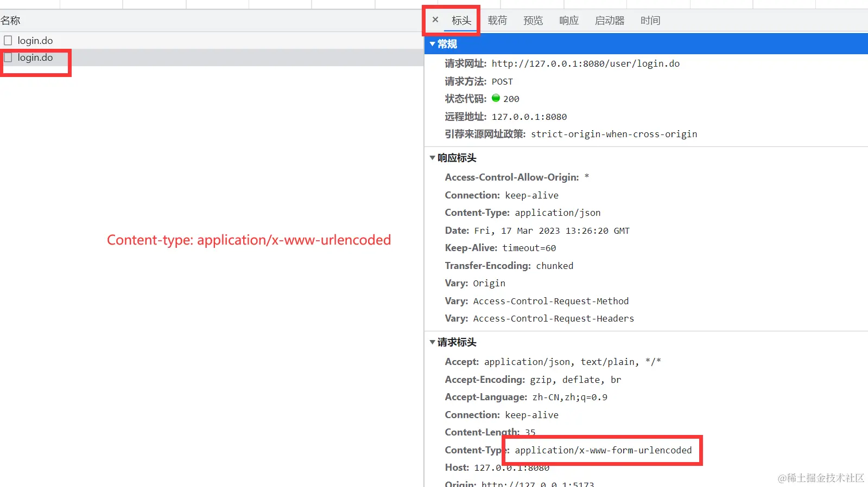Switch to the 响应 response tab
Screen dimensions: 868x487
(x=569, y=21)
